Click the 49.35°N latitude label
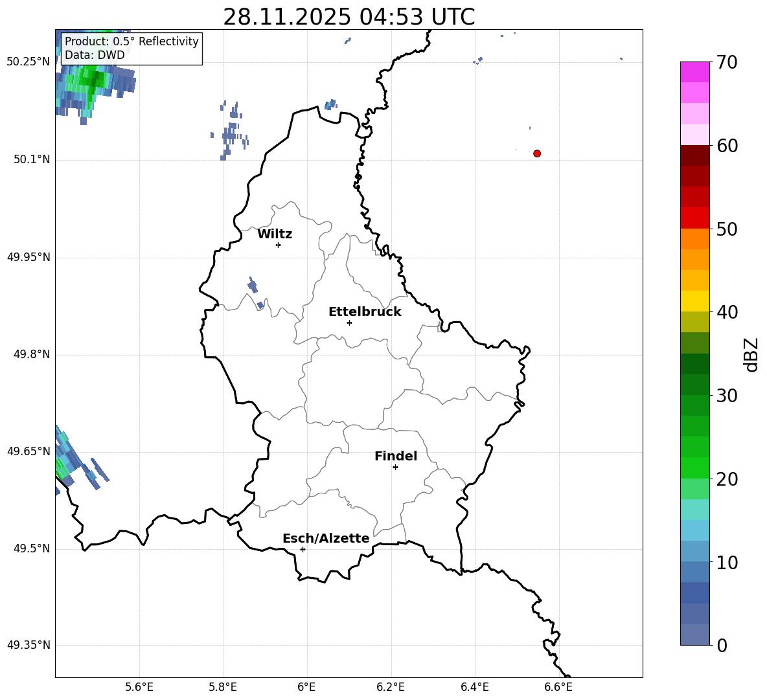 (x=29, y=645)
